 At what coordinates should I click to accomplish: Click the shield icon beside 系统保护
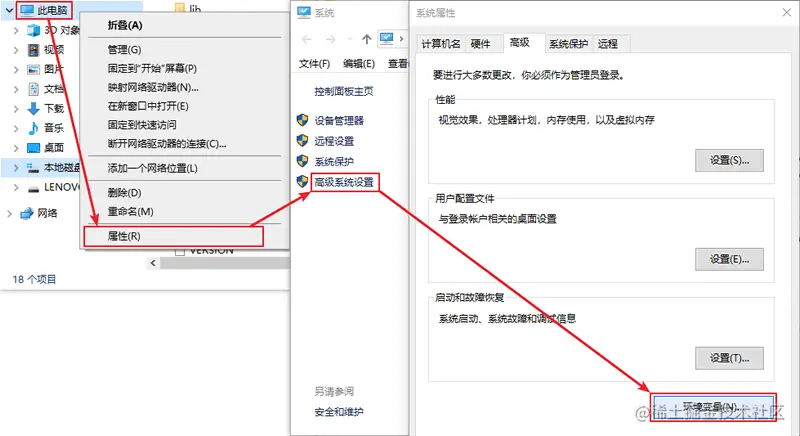click(303, 161)
